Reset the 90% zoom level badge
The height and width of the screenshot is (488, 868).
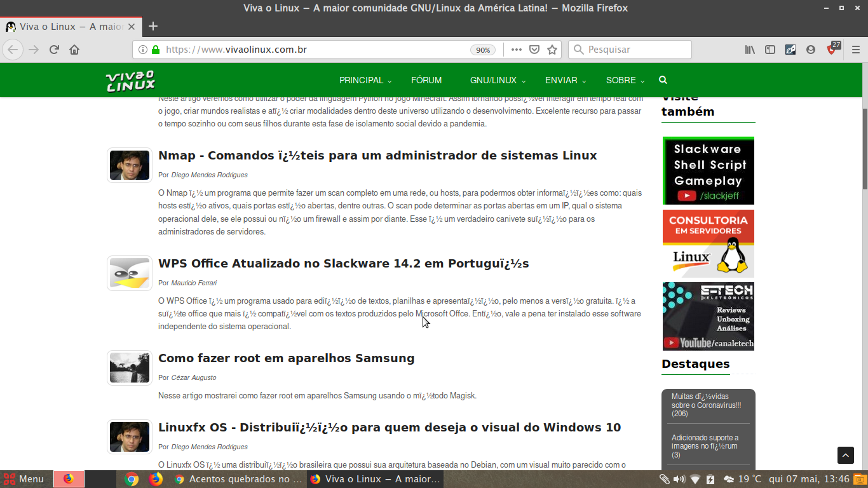click(x=483, y=50)
